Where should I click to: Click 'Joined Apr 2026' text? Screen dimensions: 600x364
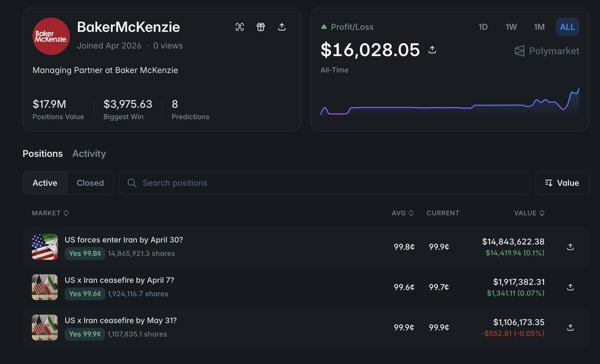coord(109,45)
